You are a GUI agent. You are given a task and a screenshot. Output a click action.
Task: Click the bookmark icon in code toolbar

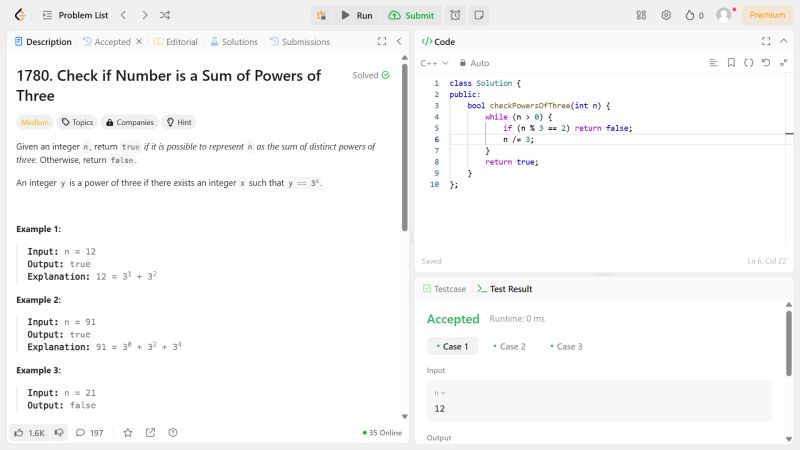point(731,63)
